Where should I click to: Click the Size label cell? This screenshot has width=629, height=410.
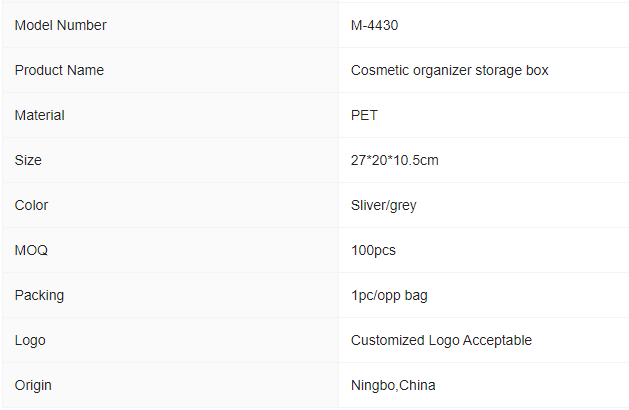(x=170, y=160)
